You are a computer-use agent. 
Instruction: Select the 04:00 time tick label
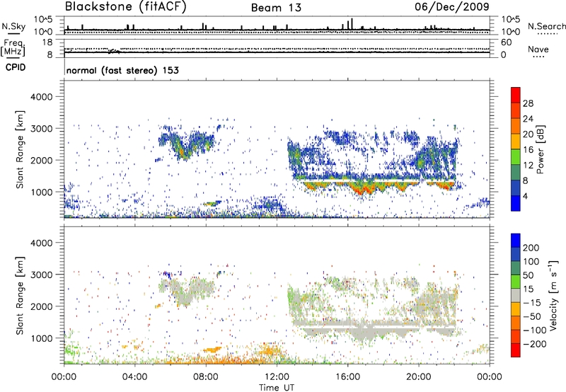pyautogui.click(x=134, y=377)
